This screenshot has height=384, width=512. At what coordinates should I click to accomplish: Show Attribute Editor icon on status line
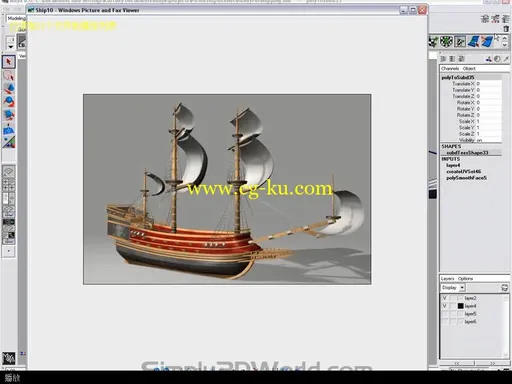(485, 19)
